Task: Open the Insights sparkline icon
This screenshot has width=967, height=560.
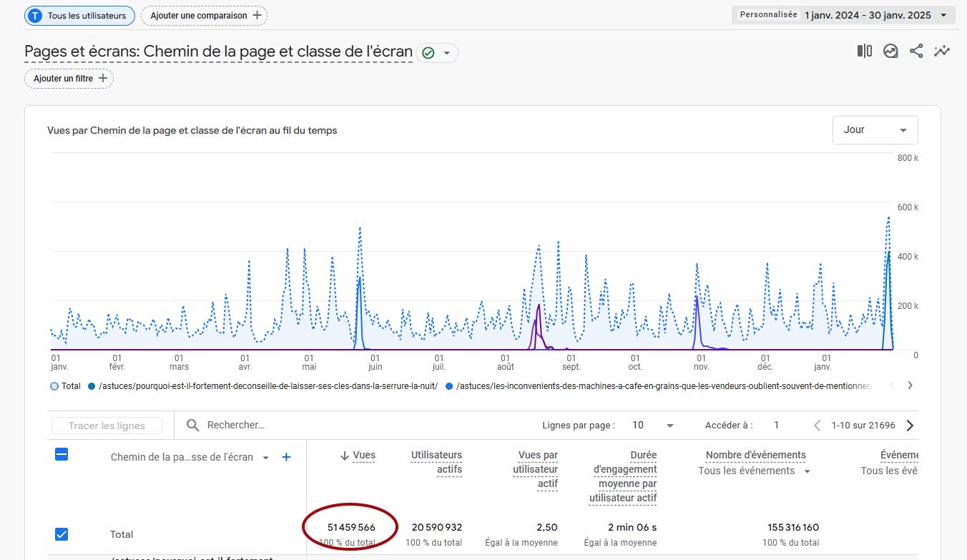Action: (942, 51)
